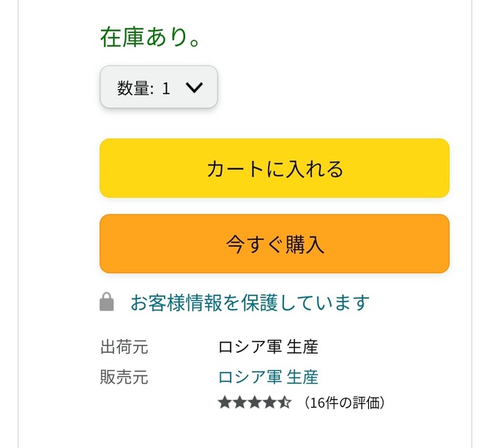Click the 在庫あり。 stock status text
Image resolution: width=489 pixels, height=448 pixels.
pos(150,37)
